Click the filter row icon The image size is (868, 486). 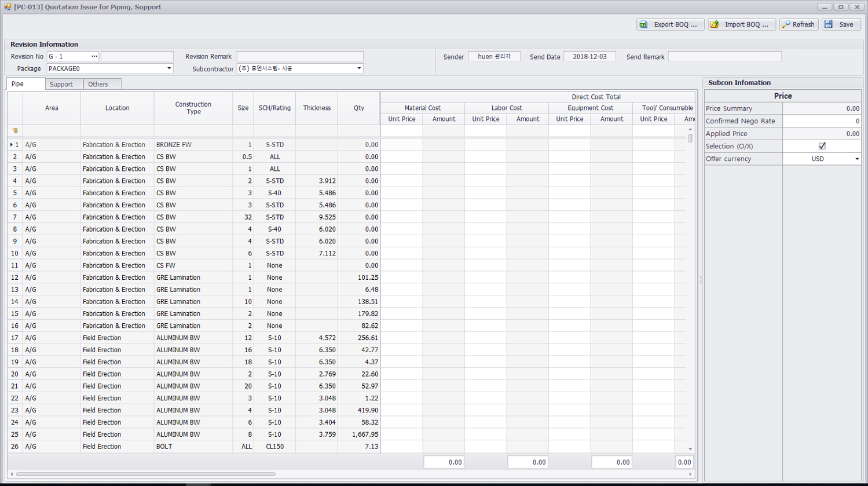tap(15, 131)
